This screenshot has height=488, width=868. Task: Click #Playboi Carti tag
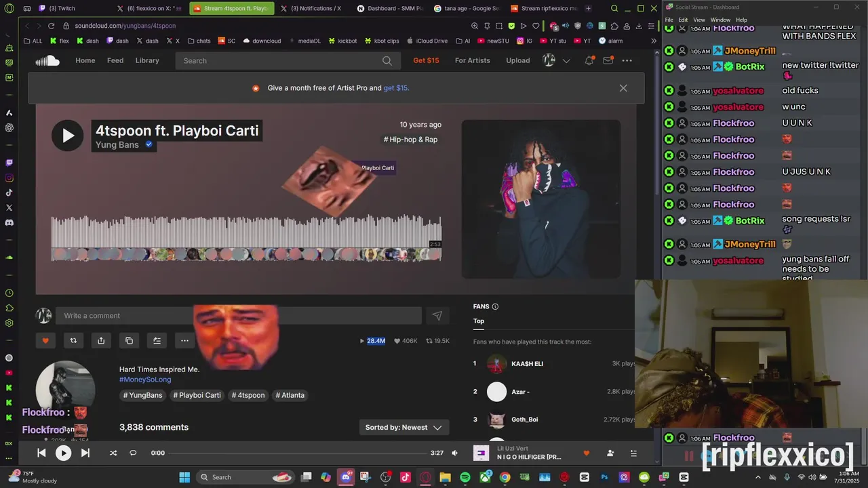(197, 395)
